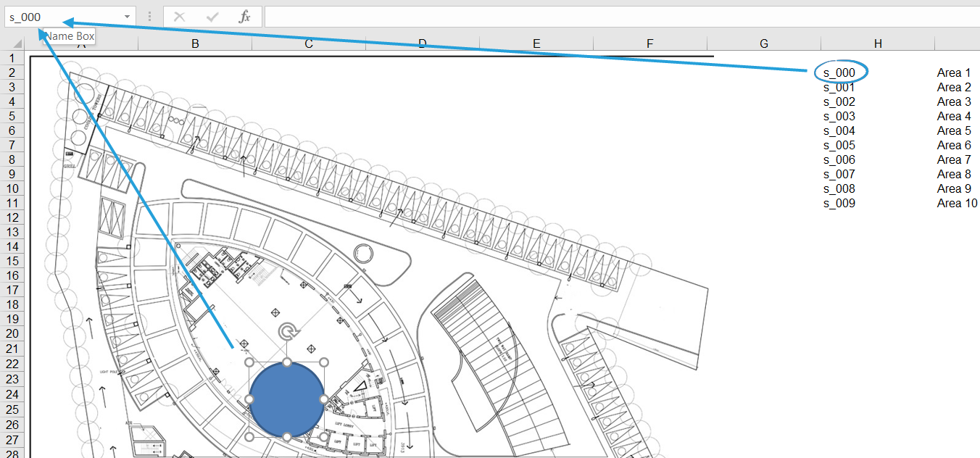Select column B header
The width and height of the screenshot is (980, 458).
pyautogui.click(x=195, y=43)
